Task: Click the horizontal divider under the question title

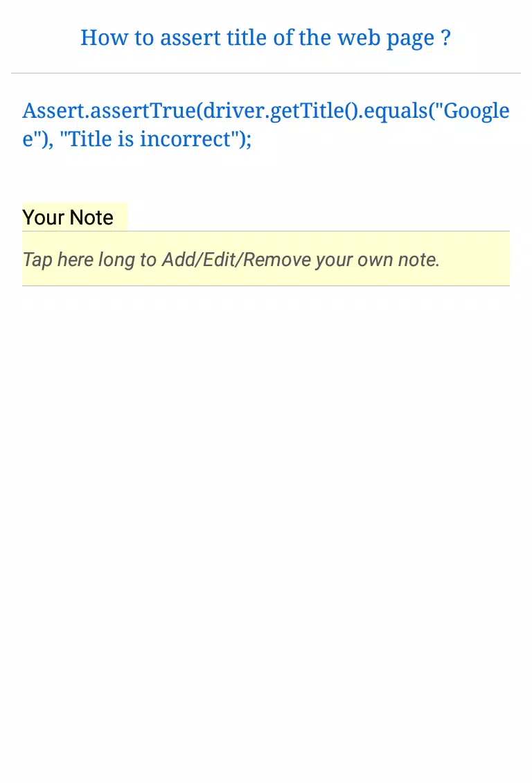Action: [x=265, y=73]
